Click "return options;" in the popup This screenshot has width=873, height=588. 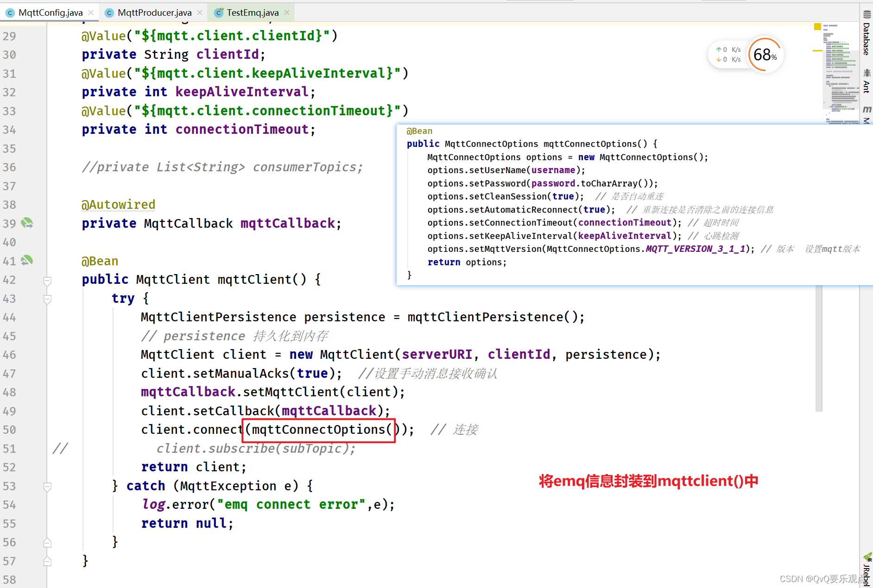[467, 263]
